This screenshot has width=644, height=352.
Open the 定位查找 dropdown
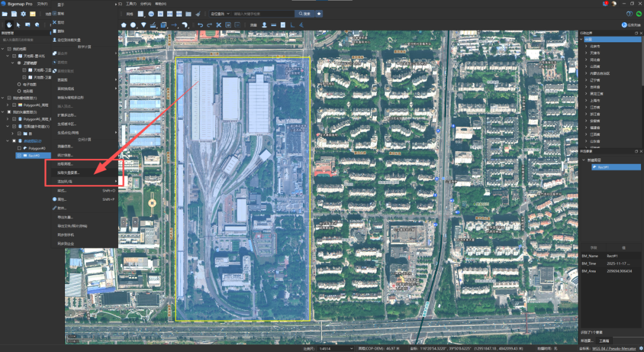(x=219, y=14)
